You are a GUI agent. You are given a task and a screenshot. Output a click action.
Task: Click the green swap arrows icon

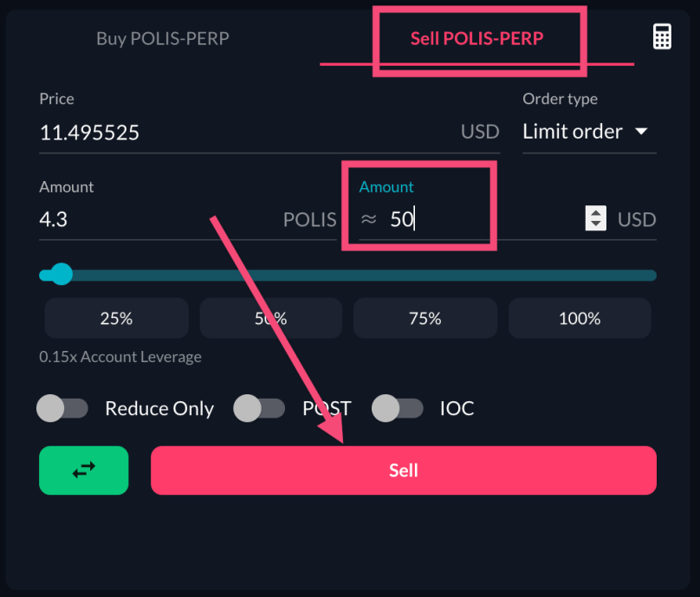(83, 470)
